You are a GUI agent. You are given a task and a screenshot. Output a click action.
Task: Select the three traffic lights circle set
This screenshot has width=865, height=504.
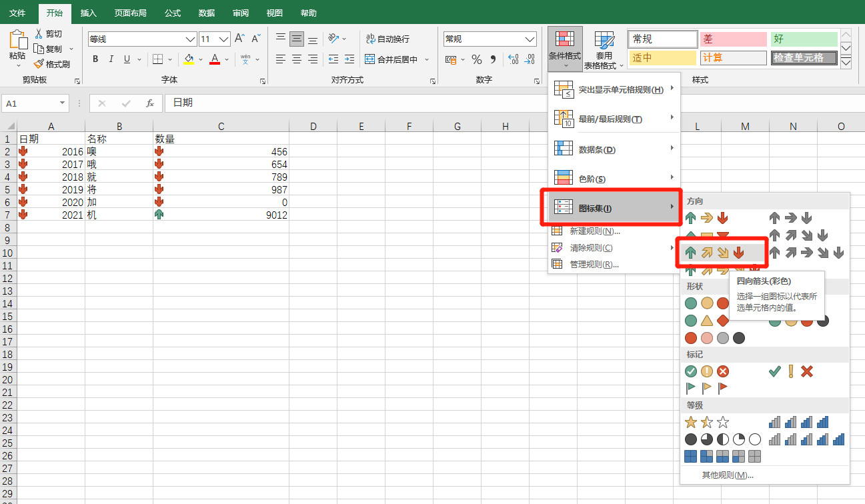pos(707,304)
